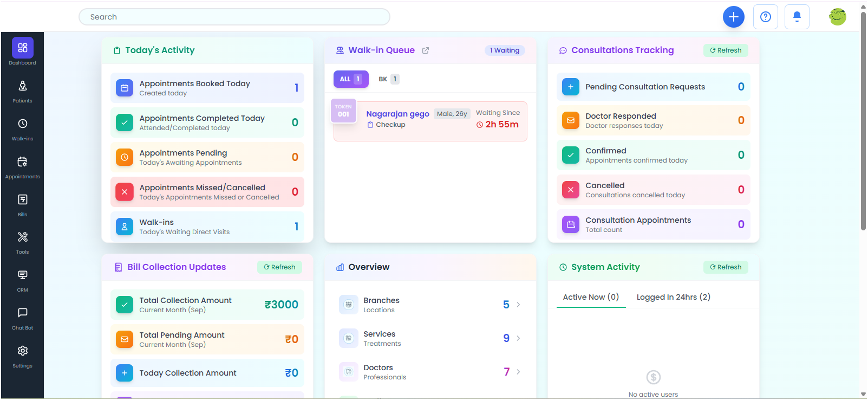Click the Today Collection Amount row
Viewport: 868px width, 400px height.
click(x=207, y=373)
